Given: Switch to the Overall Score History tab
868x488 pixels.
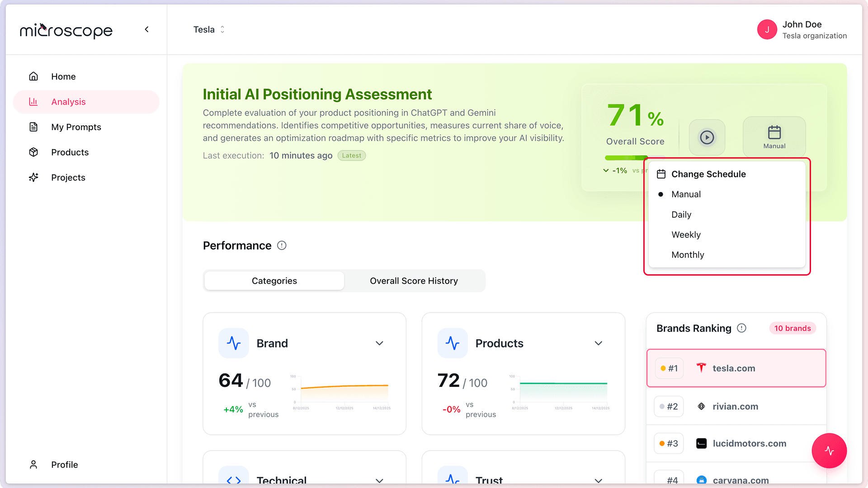Looking at the screenshot, I should [x=414, y=281].
